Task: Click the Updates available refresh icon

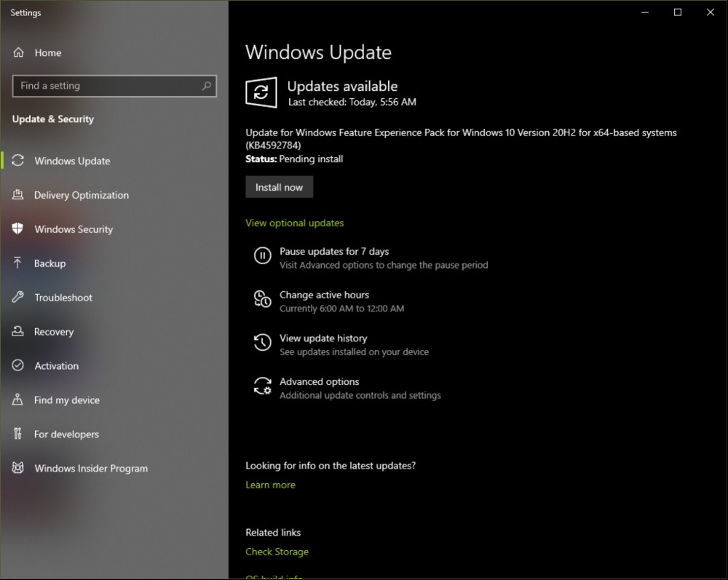Action: pyautogui.click(x=261, y=92)
